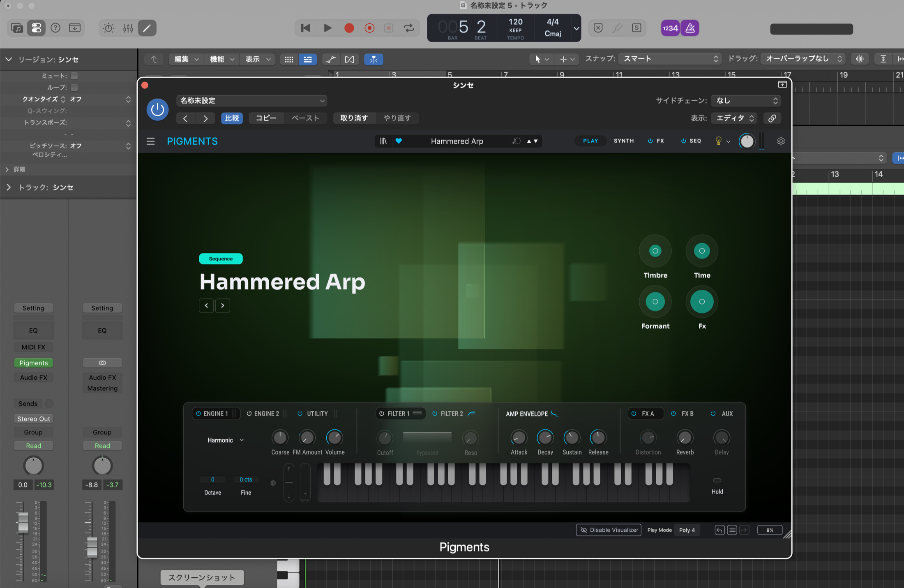Click the Cutoff filter knob
Viewport: 904px width, 588px height.
(x=385, y=438)
